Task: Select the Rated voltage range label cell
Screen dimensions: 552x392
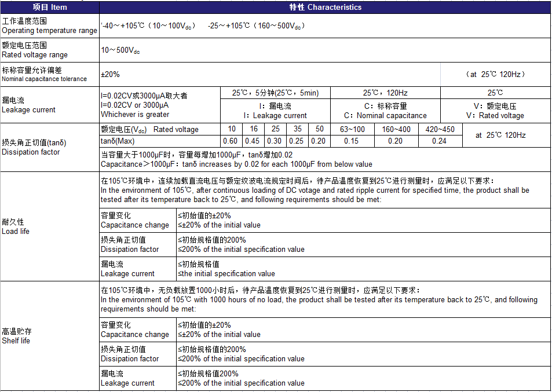Action: pyautogui.click(x=49, y=50)
